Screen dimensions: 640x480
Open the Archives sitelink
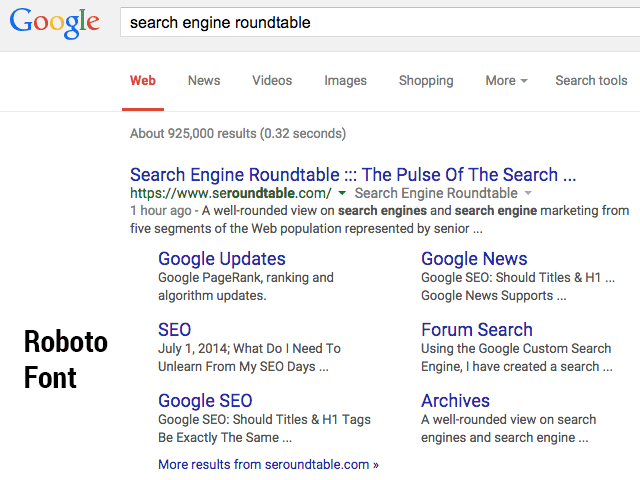click(x=455, y=401)
